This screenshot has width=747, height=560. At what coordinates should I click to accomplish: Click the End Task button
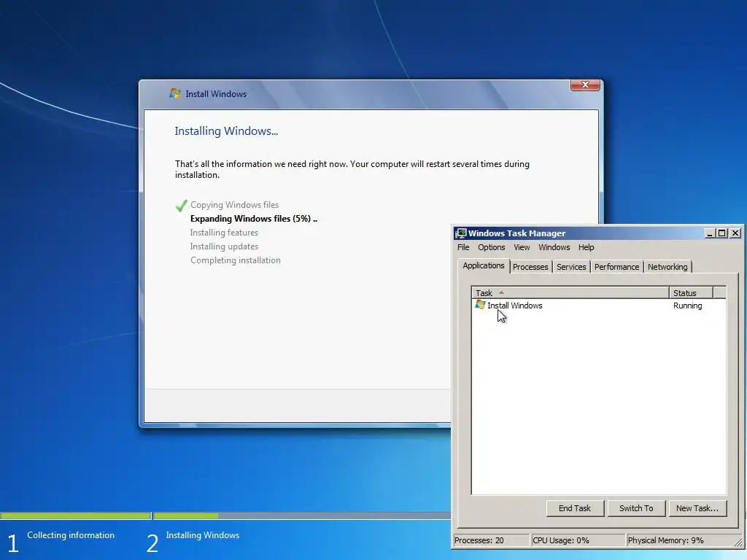575,508
